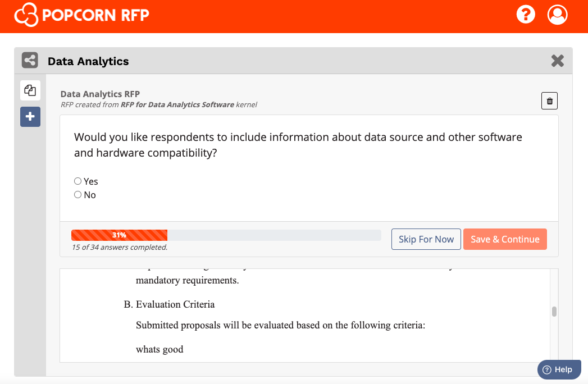Click Skip For Now button
The image size is (588, 384).
click(x=426, y=239)
